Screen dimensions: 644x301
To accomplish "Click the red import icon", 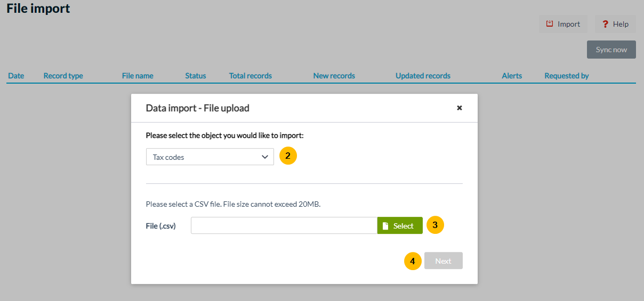I will click(550, 23).
